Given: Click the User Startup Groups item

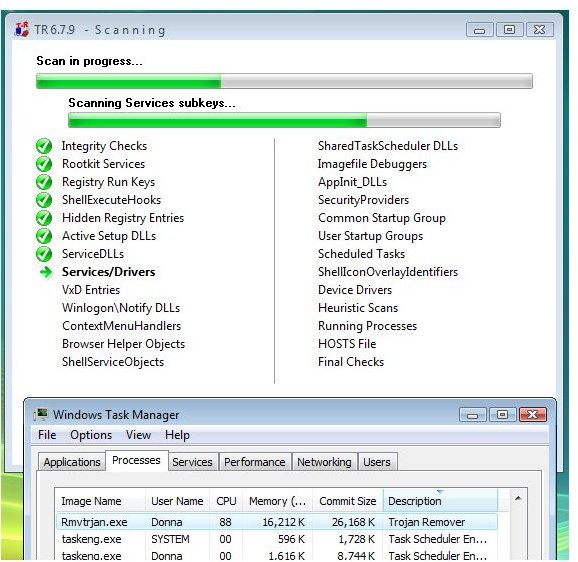Looking at the screenshot, I should (x=370, y=236).
